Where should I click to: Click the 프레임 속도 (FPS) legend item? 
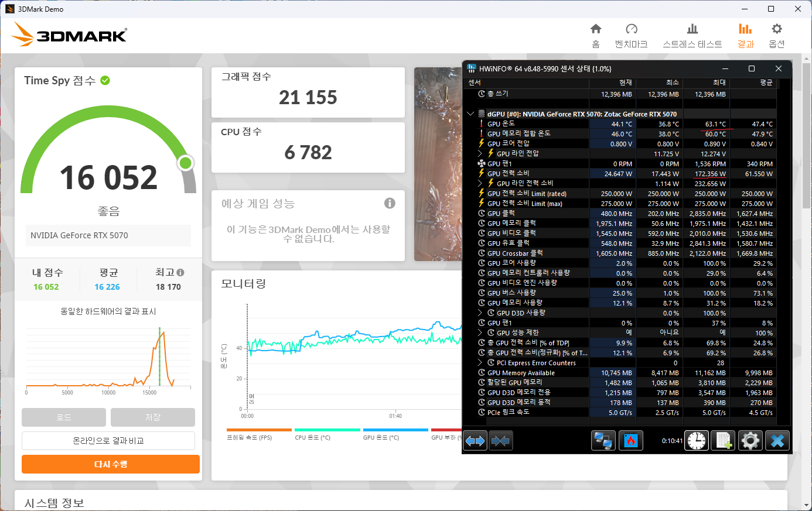point(259,434)
